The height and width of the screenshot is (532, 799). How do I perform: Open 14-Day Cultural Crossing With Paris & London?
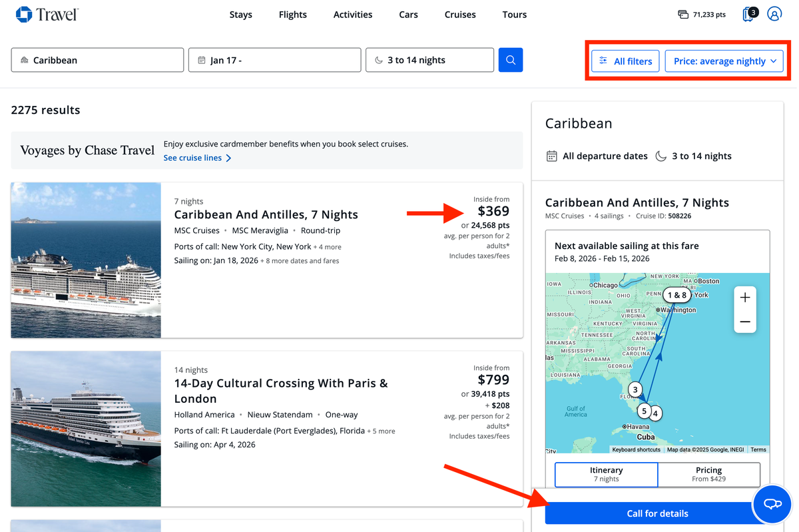point(281,391)
